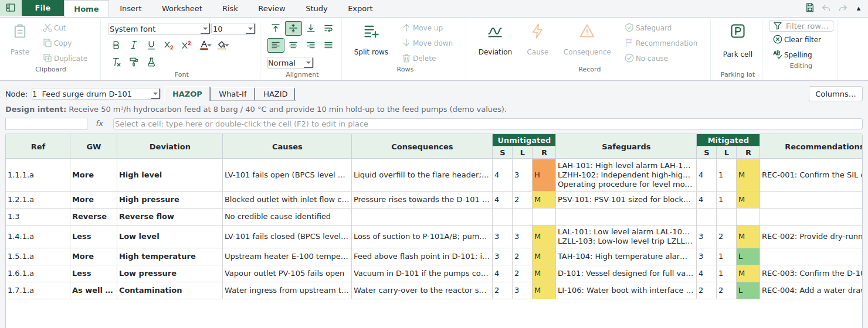Click the Columns... button
The image size is (868, 328).
pos(836,94)
